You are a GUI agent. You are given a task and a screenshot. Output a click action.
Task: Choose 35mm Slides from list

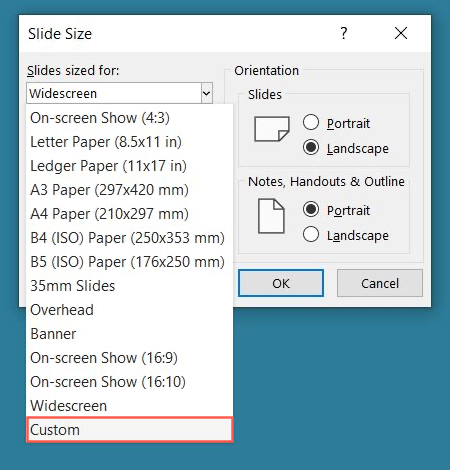coord(130,286)
